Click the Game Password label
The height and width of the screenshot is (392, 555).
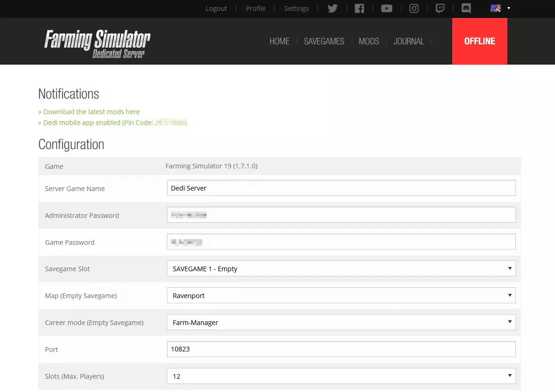pos(70,242)
